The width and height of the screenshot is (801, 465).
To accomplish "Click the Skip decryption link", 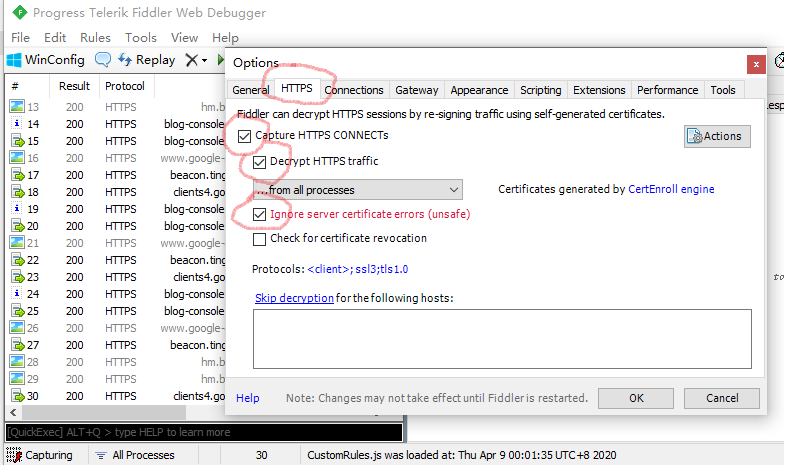I will tap(294, 298).
